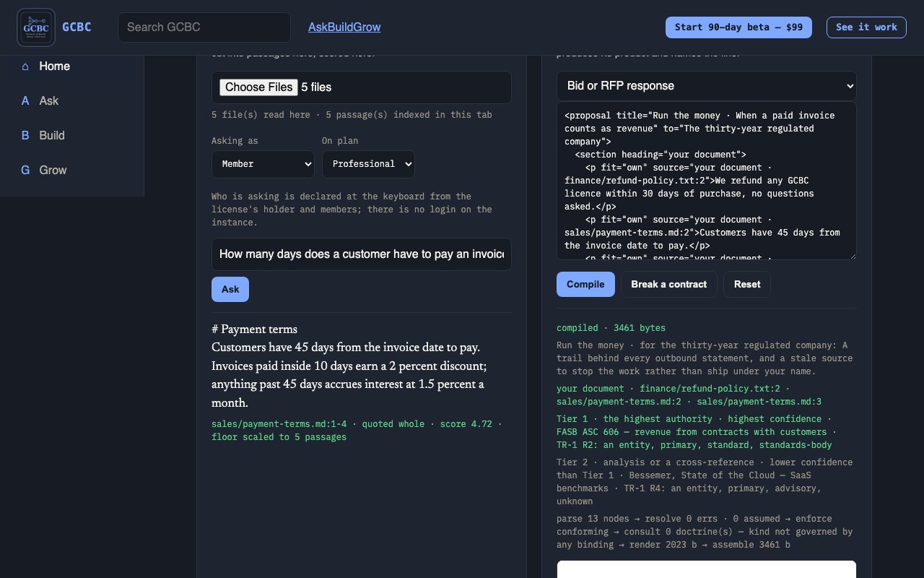Click inside the proposal XML textarea

707,181
